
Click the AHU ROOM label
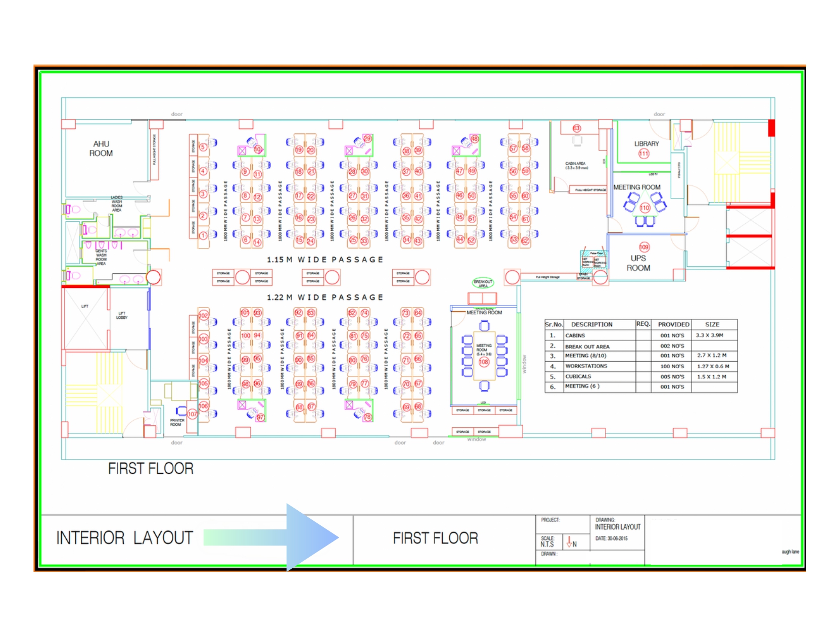click(101, 148)
